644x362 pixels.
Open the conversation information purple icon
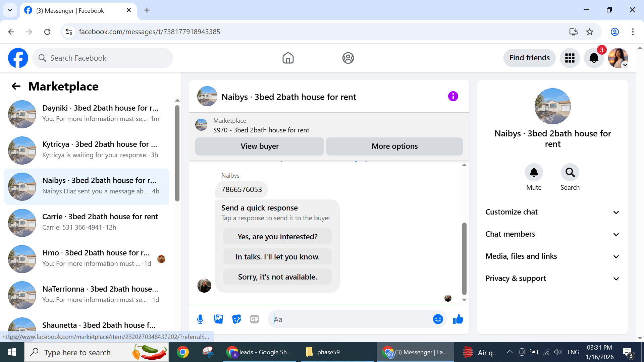453,97
